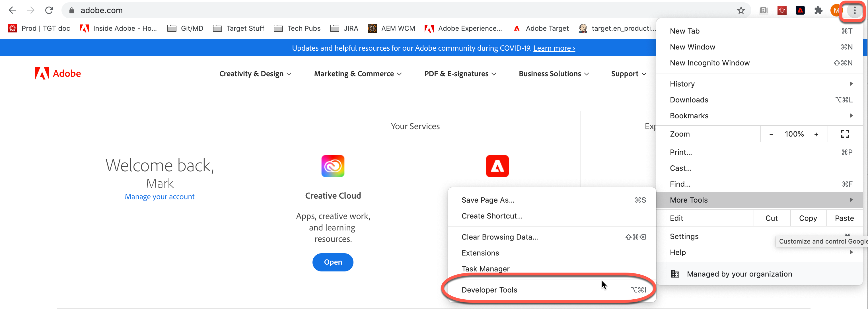Click the Chrome three-dot menu icon
Screen dimensions: 868x309
(x=855, y=11)
